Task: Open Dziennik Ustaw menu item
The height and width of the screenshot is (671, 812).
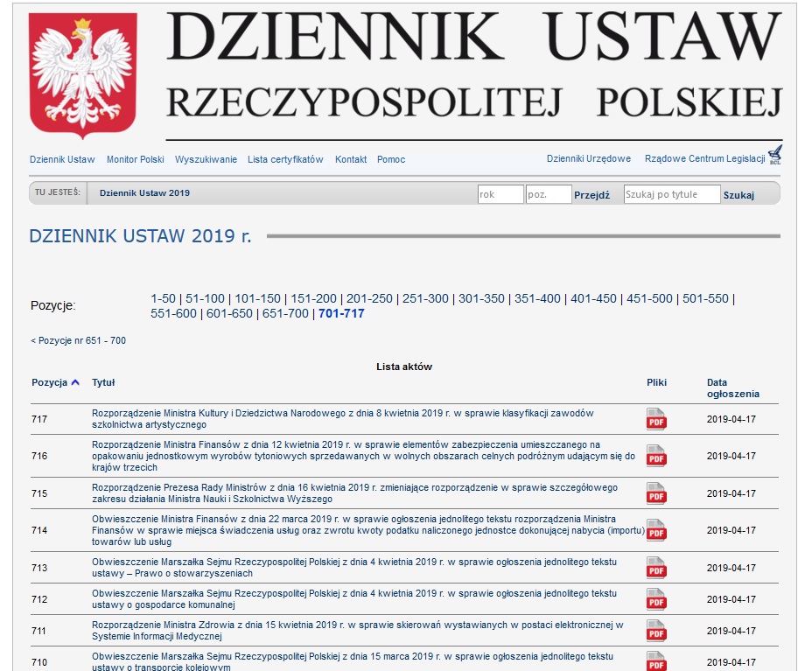Action: click(x=62, y=159)
